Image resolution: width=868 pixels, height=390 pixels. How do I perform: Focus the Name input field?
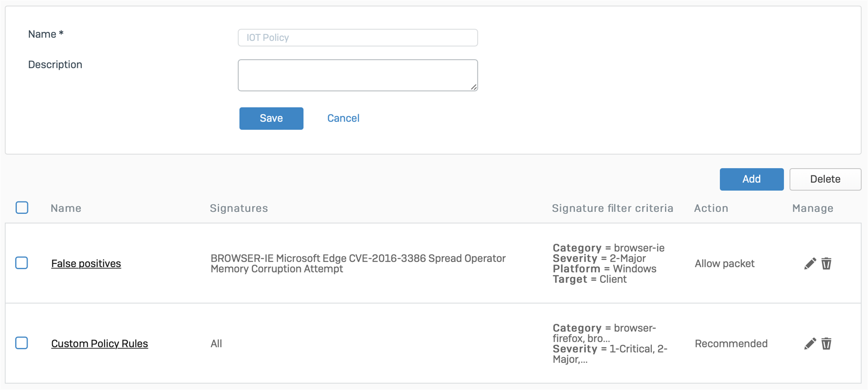tap(358, 38)
